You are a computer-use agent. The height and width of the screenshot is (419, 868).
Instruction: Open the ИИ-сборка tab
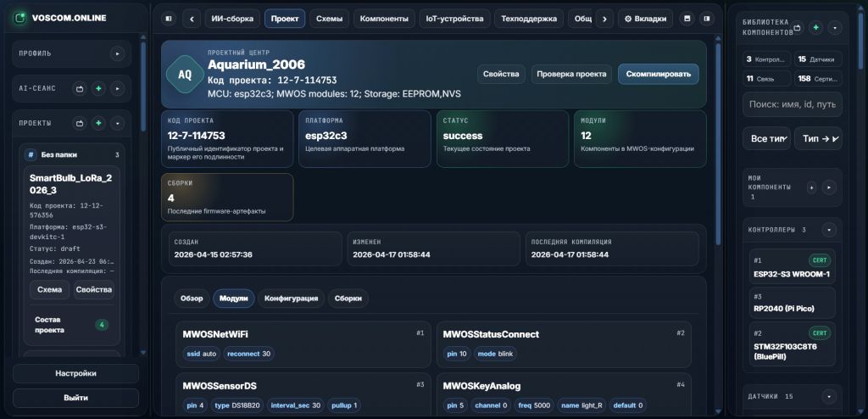[232, 19]
